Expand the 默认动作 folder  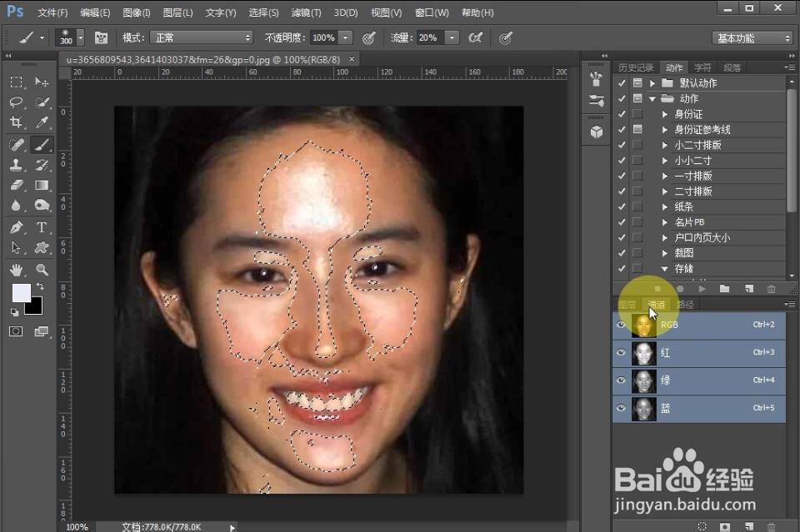[652, 83]
